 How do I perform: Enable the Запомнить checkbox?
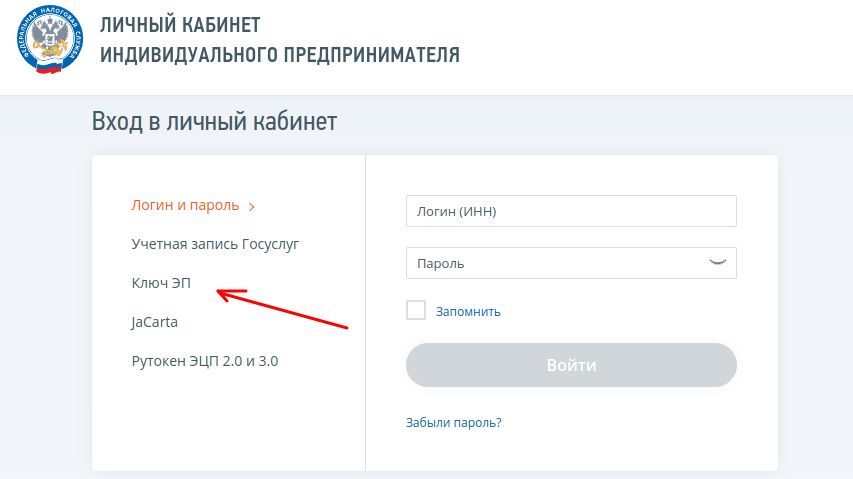(416, 311)
